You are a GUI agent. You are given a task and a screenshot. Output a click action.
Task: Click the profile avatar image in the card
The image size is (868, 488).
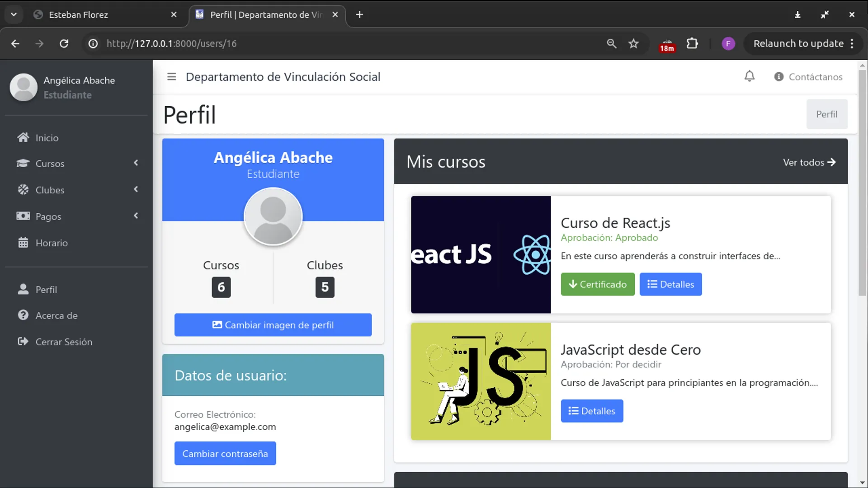click(x=273, y=216)
